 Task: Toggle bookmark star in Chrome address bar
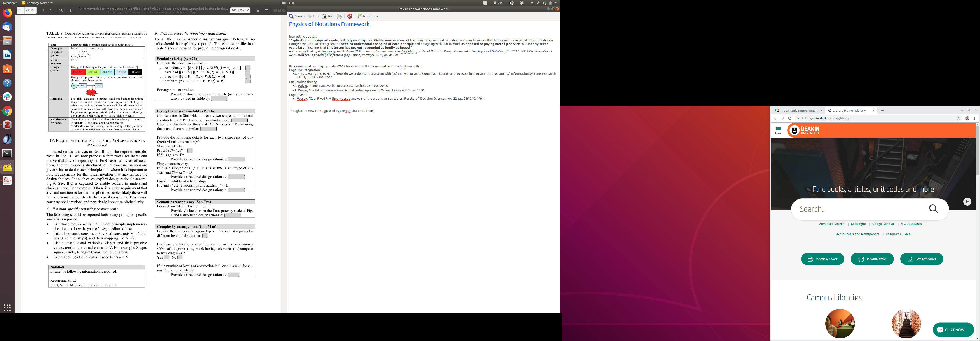958,118
